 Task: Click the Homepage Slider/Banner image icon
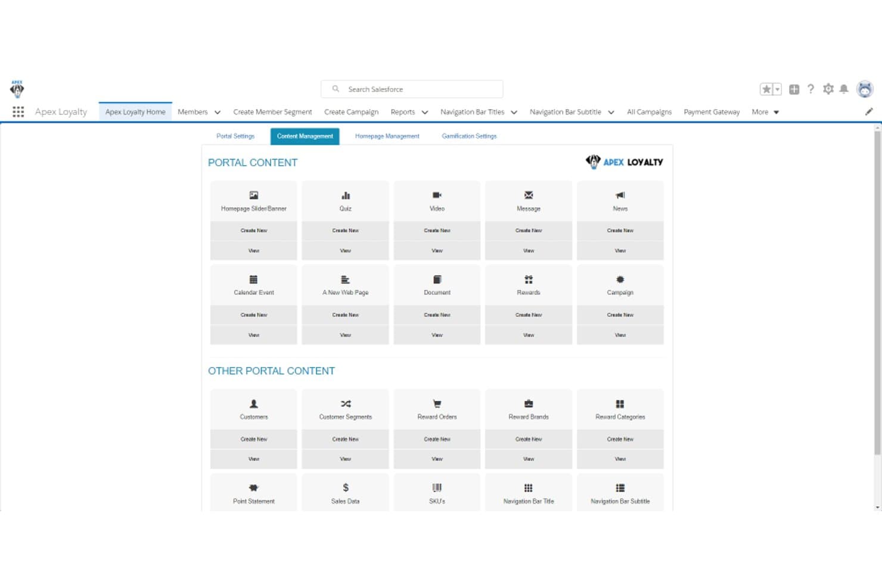point(254,195)
